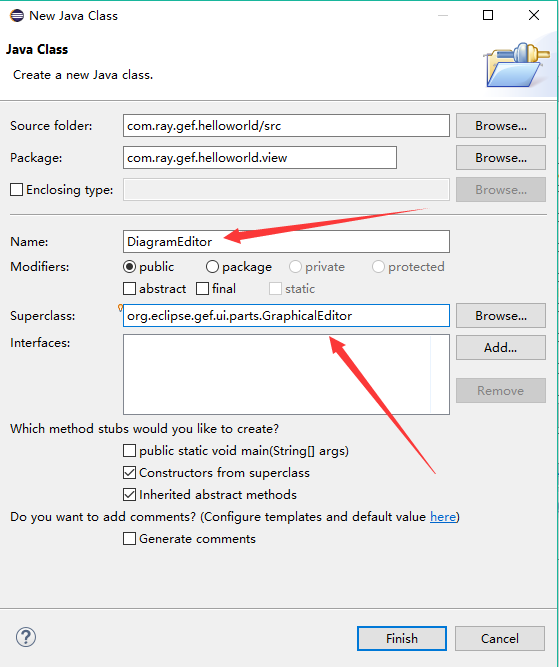Enable public static void main stub
Viewport: 559px width, 667px height.
click(129, 450)
